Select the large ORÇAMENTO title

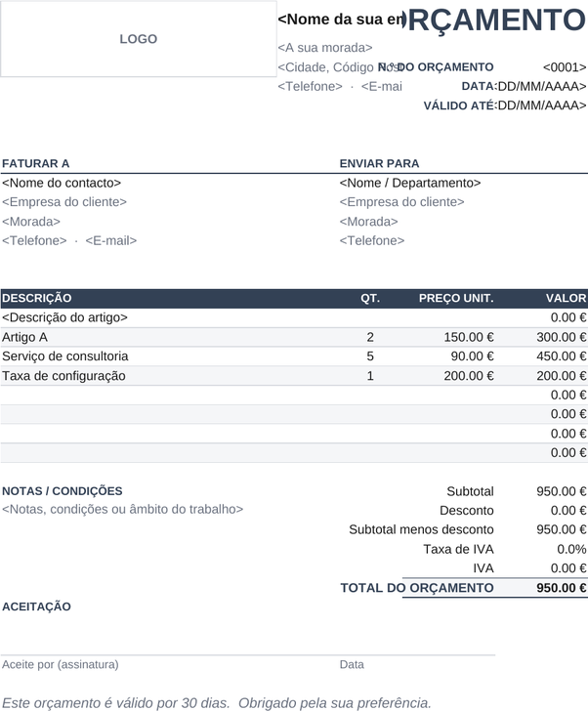point(495,20)
